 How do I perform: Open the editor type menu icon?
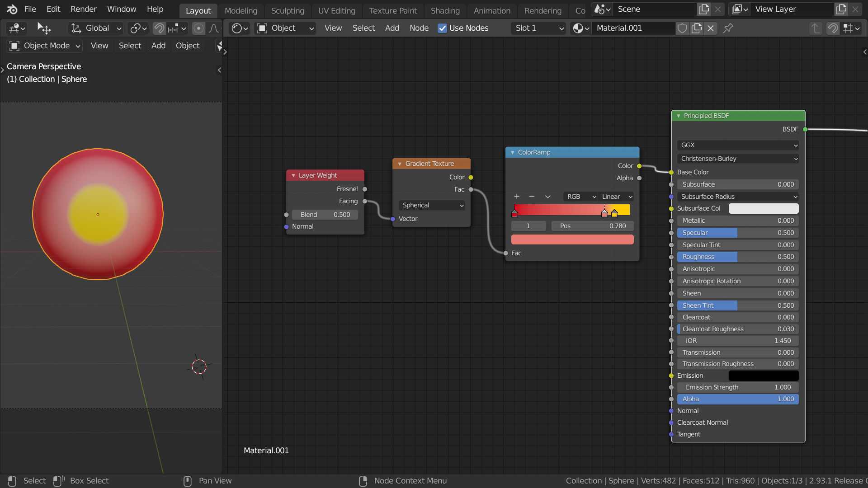(x=17, y=28)
